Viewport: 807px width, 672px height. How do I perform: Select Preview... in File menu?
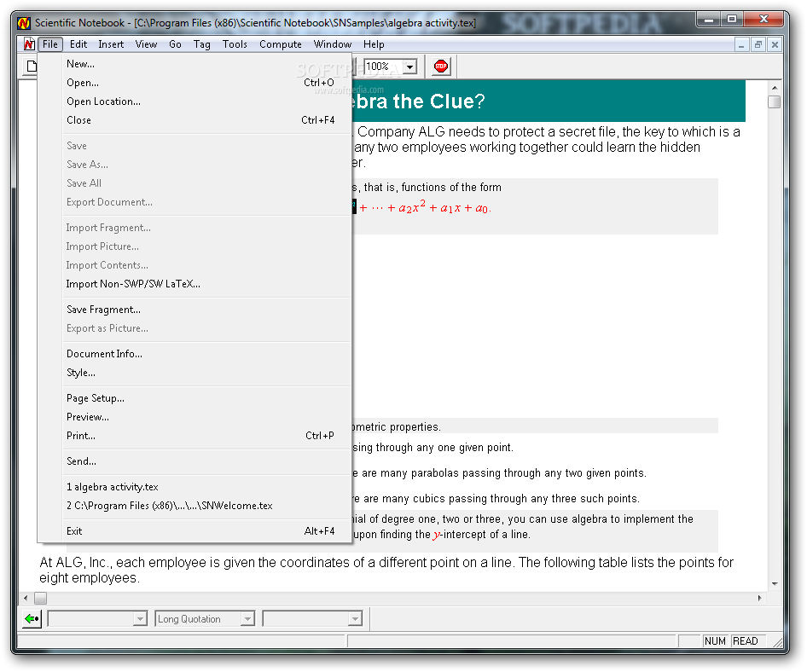[195, 417]
